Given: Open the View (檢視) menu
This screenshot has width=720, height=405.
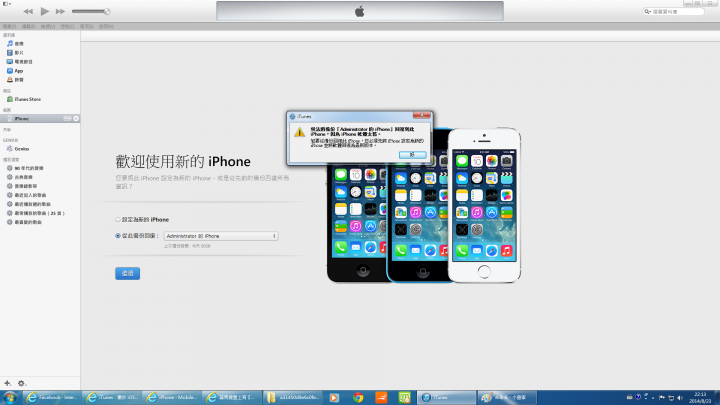Looking at the screenshot, I should point(48,27).
